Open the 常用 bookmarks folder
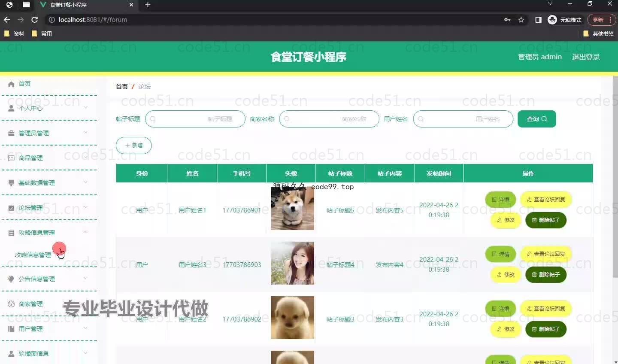 point(42,33)
